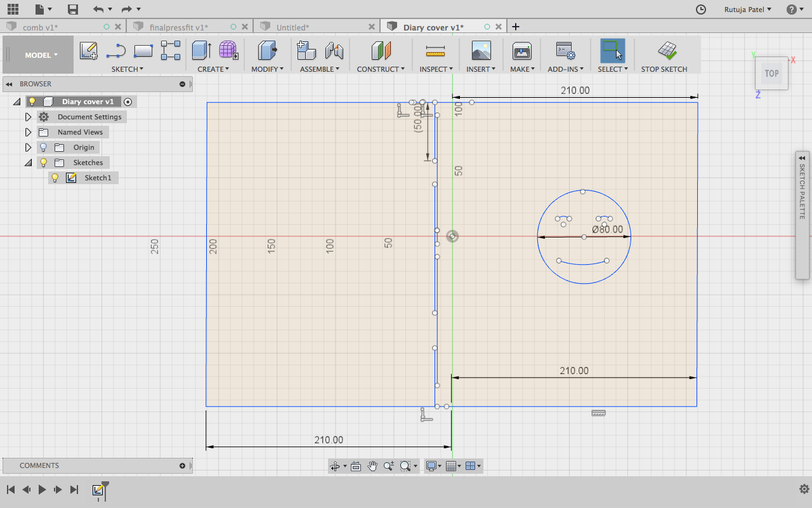Toggle visibility bulb of Diary cover v1
This screenshot has height=508, width=812.
pyautogui.click(x=32, y=102)
